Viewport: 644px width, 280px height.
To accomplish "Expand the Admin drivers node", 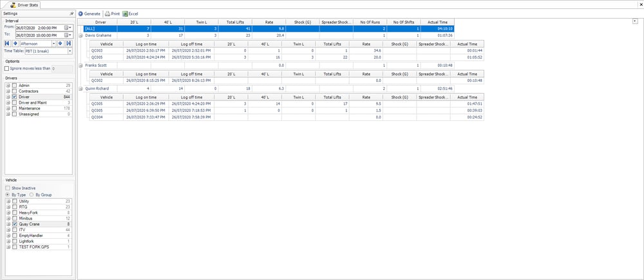I will click(x=8, y=86).
